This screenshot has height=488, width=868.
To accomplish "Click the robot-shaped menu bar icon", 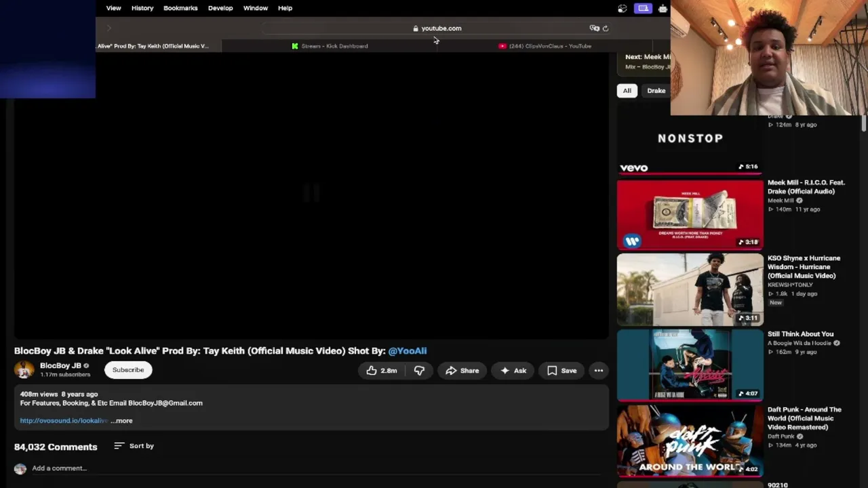I will [663, 8].
